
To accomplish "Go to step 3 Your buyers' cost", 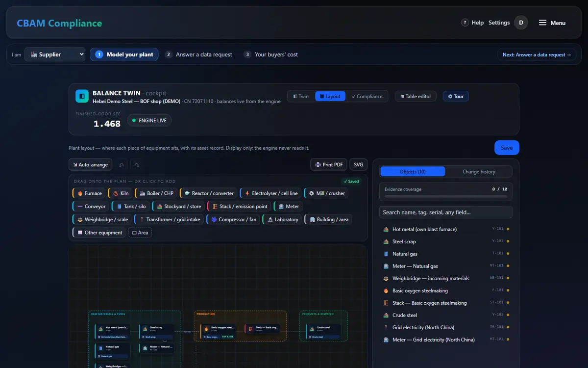I will pos(270,54).
